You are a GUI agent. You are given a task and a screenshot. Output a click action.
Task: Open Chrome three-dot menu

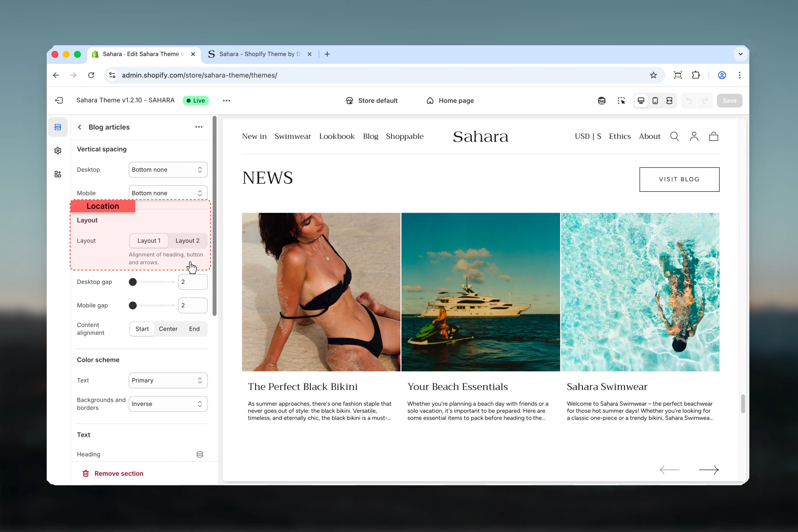click(740, 75)
